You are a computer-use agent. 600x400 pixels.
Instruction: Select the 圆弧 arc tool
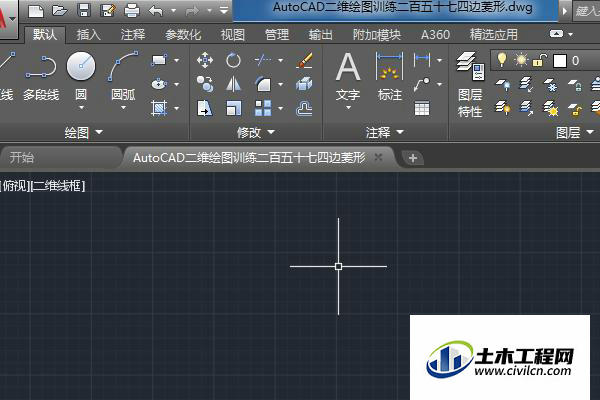[123, 75]
